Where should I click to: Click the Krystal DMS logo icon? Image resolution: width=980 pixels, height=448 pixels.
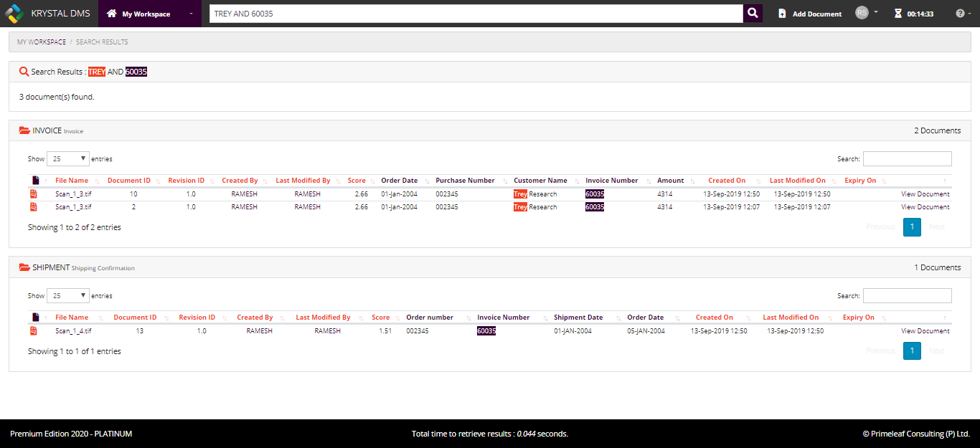pos(14,14)
